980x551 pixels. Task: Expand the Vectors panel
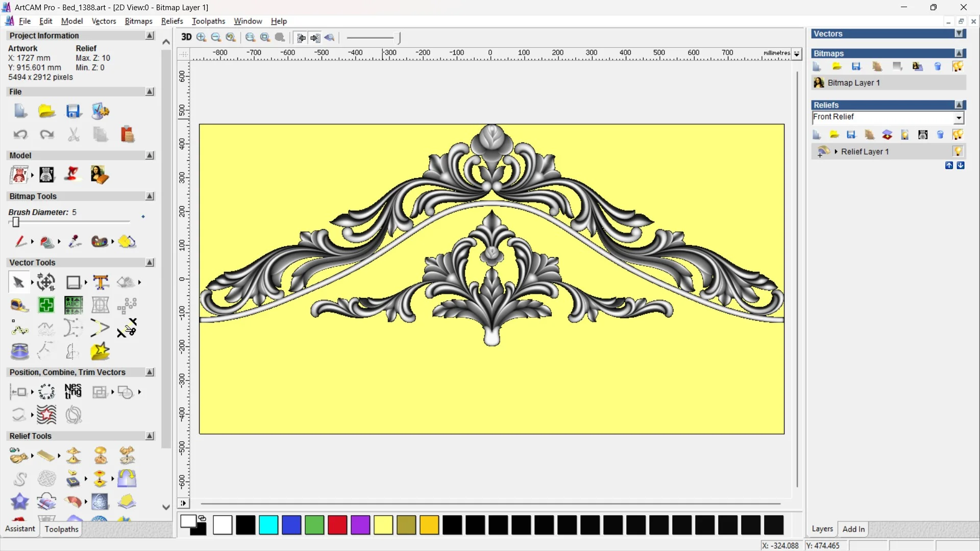coord(959,34)
